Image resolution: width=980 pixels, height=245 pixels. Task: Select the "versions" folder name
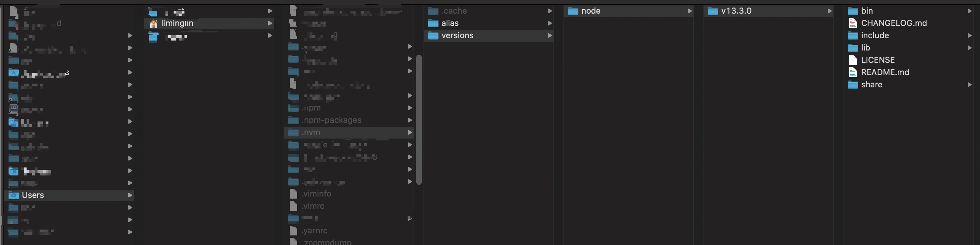[x=457, y=35]
